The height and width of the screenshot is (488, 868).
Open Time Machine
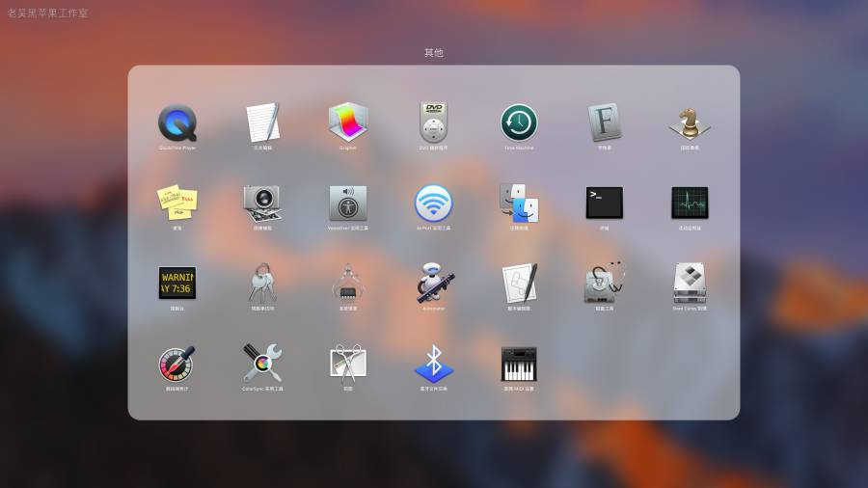(x=519, y=122)
